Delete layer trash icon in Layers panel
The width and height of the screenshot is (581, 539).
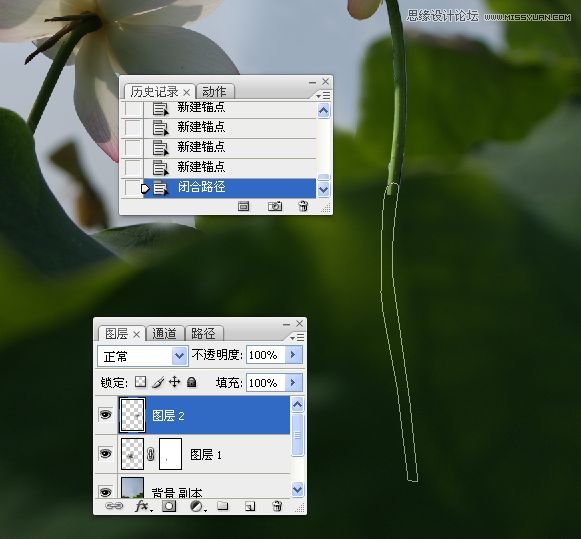click(x=277, y=506)
